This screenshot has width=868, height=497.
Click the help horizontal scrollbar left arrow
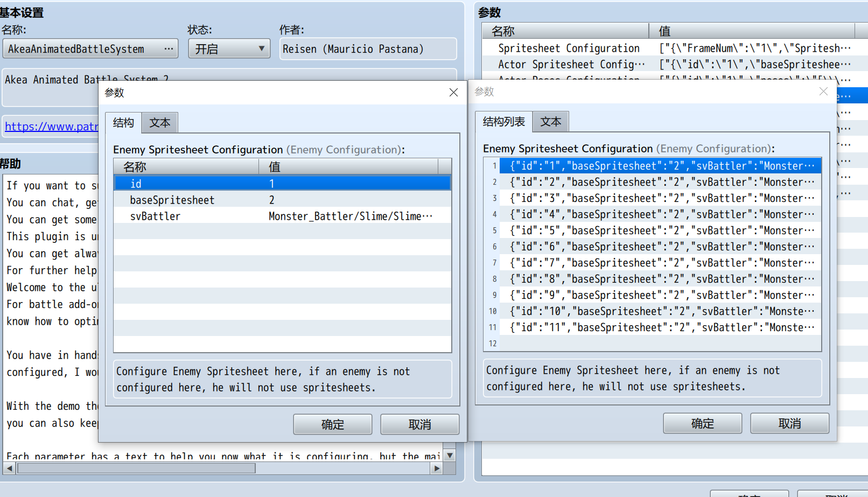[9, 468]
